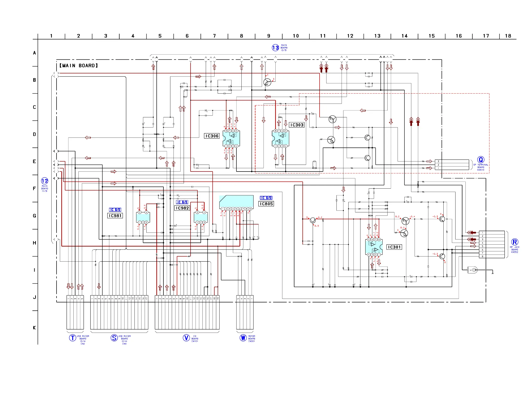This screenshot has width=532, height=400.
Task: Click the circled 12 main board reference
Action: (45, 181)
